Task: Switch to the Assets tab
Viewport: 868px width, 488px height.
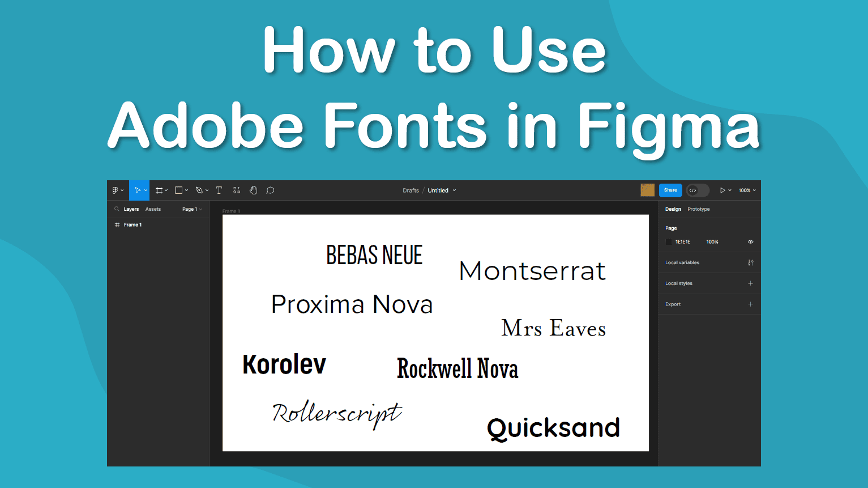Action: point(153,209)
